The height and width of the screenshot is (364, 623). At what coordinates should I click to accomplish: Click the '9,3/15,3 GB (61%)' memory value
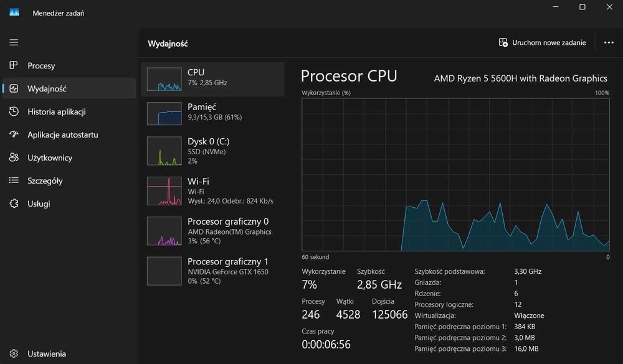[214, 117]
